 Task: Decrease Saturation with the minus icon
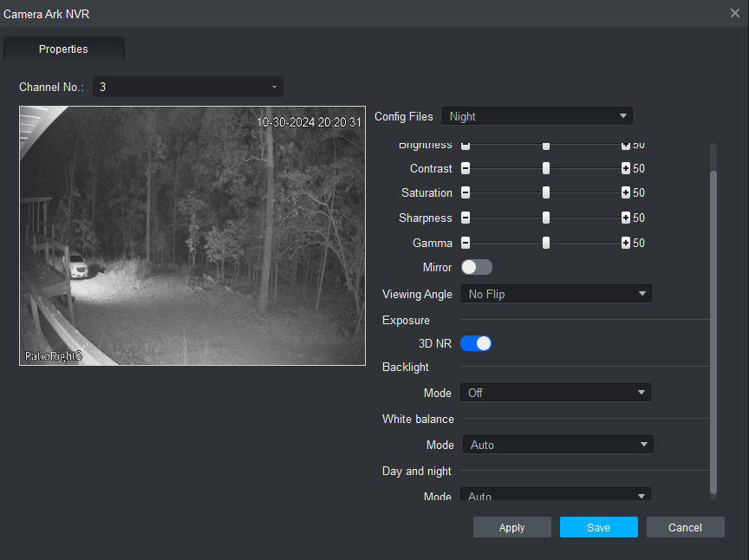(x=466, y=192)
